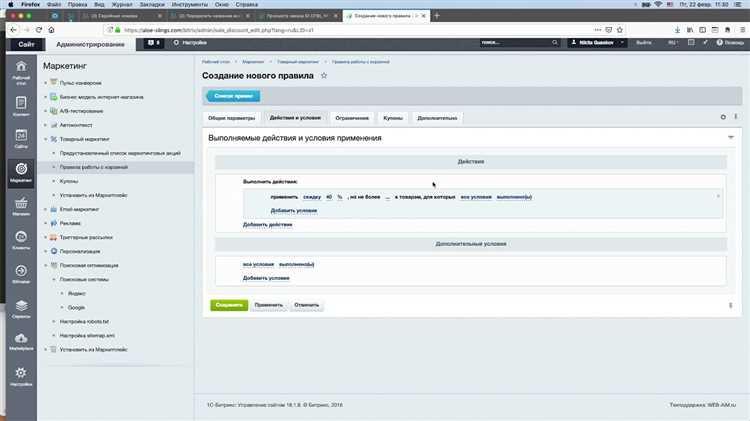Open the скидку type dropdown in the action
Viewport: 750px width, 421px height.
click(312, 197)
